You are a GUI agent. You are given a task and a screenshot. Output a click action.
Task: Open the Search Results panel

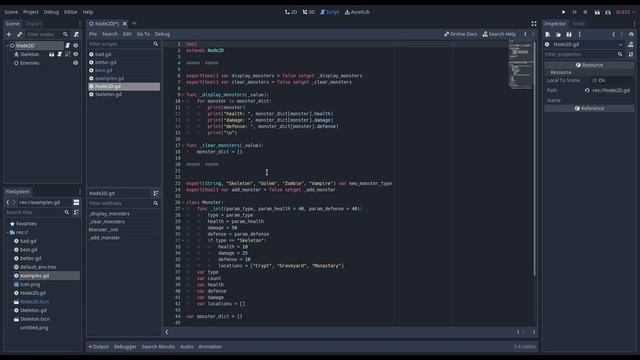tap(158, 347)
